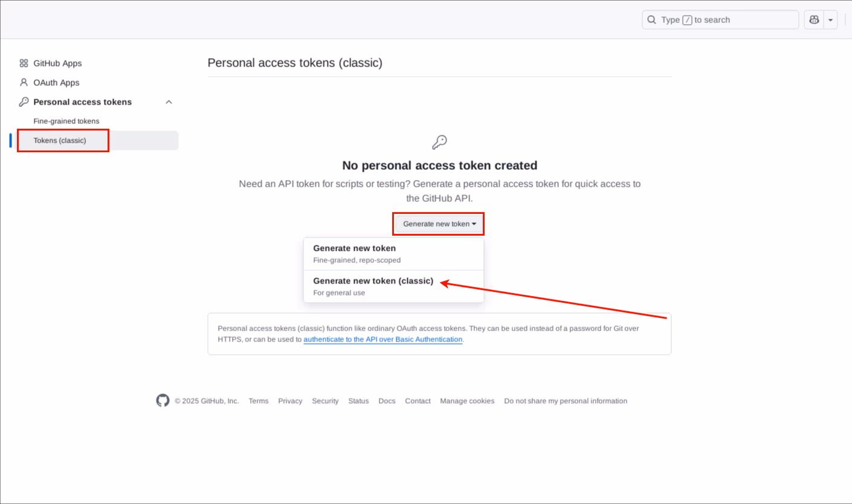
Task: Toggle the Generate new token dropdown
Action: [x=439, y=224]
